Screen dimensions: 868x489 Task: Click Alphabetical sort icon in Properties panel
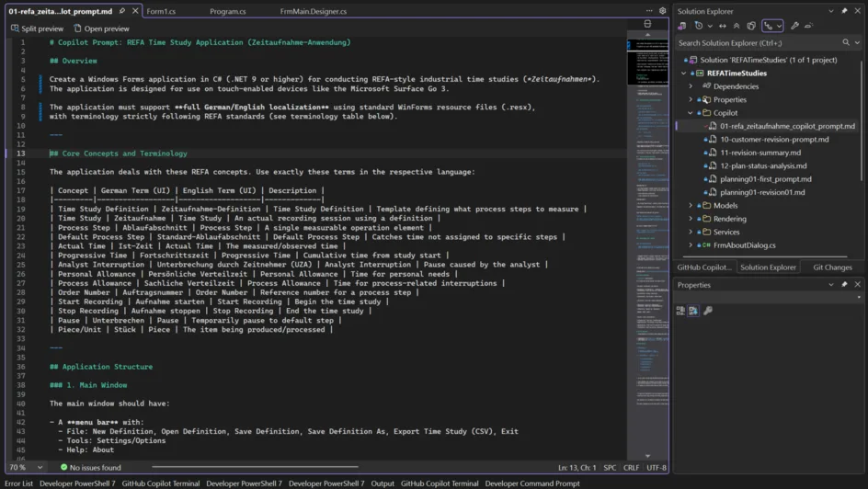(x=693, y=311)
